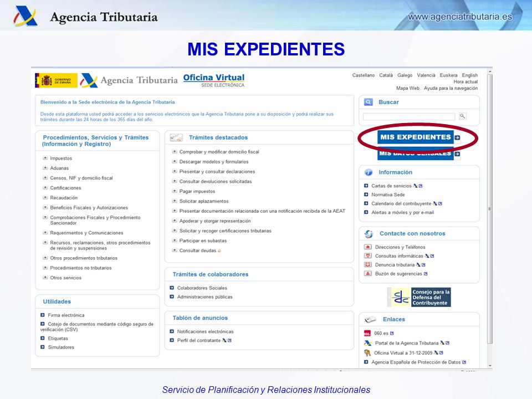Open Calendario del contribuyente link
This screenshot has width=532, height=399.
pyautogui.click(x=401, y=203)
